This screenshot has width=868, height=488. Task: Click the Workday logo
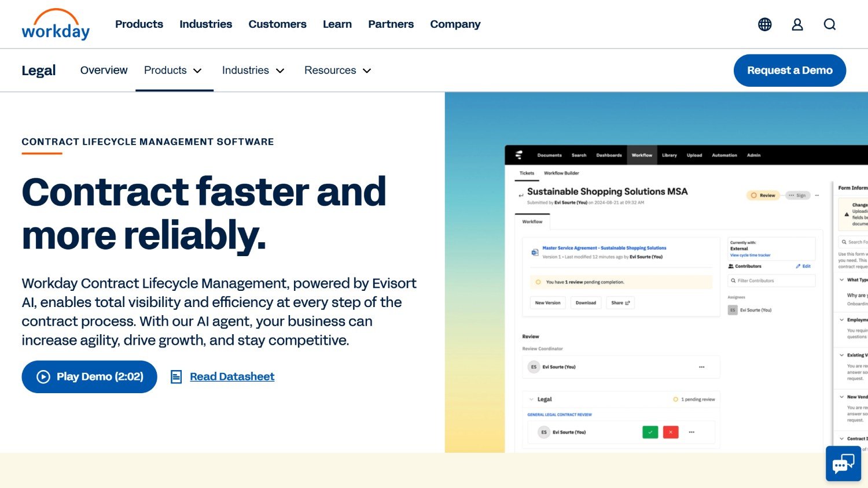55,24
